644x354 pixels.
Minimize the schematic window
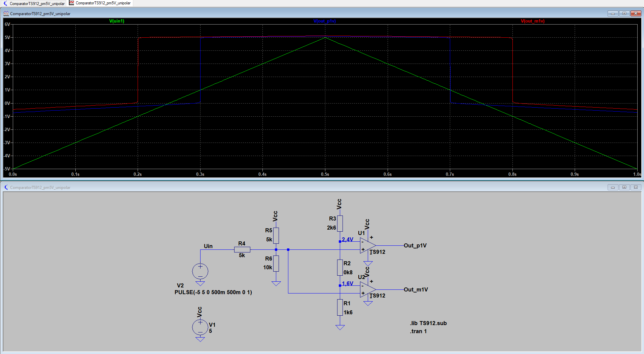[613, 187]
